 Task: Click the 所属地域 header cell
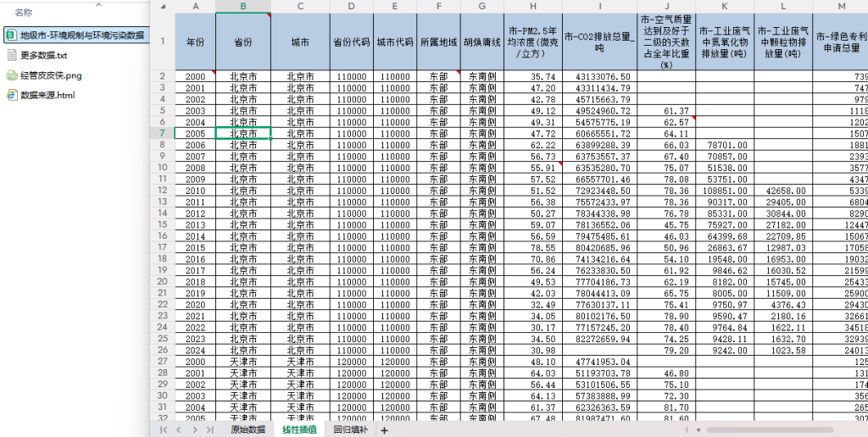(x=438, y=41)
